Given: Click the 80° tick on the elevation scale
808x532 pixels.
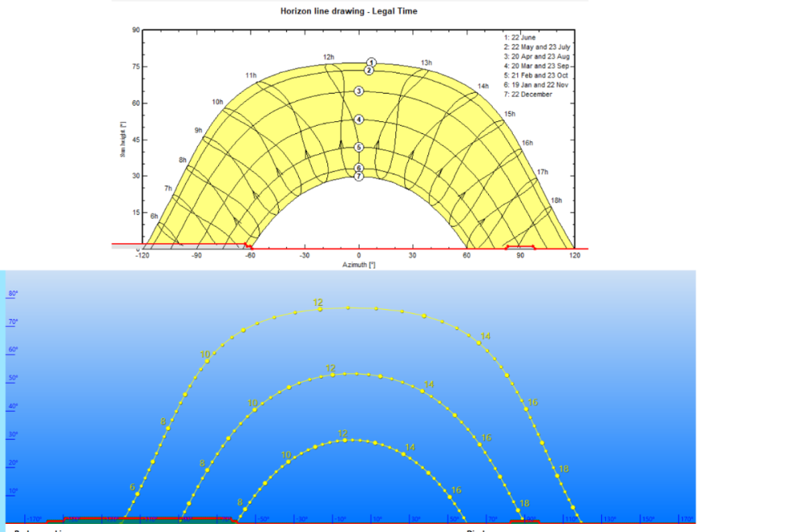Looking at the screenshot, I should [x=13, y=294].
